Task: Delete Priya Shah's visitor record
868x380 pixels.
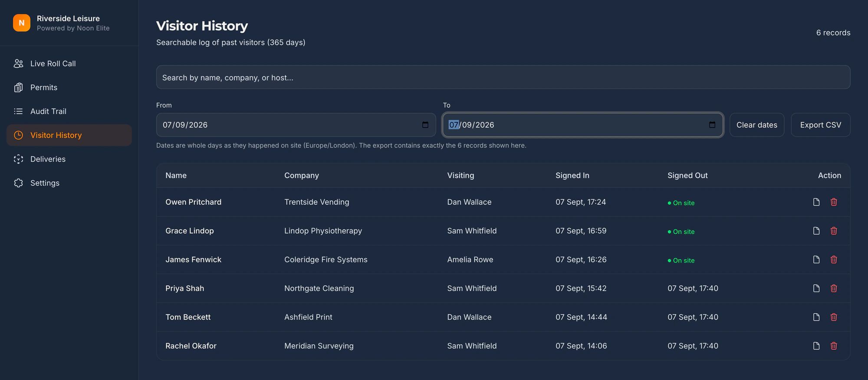Action: pyautogui.click(x=834, y=288)
